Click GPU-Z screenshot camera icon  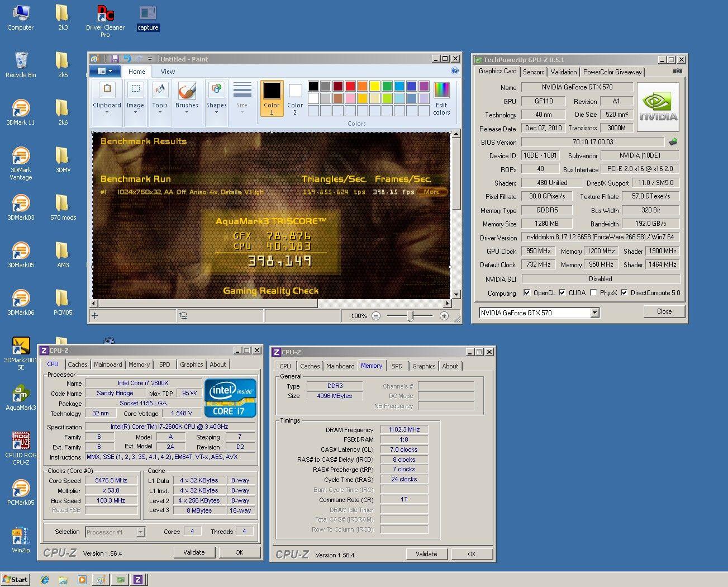pos(677,71)
